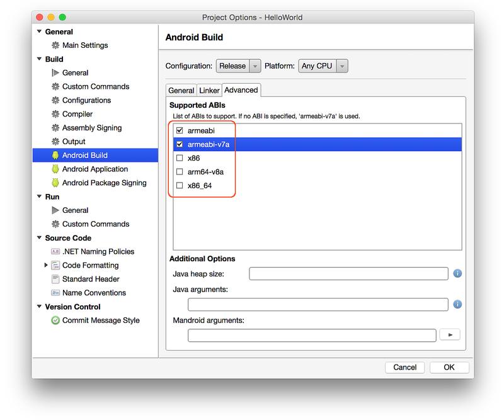Click the Commit Message Style checkmark icon
This screenshot has height=420, width=504.
pos(55,320)
